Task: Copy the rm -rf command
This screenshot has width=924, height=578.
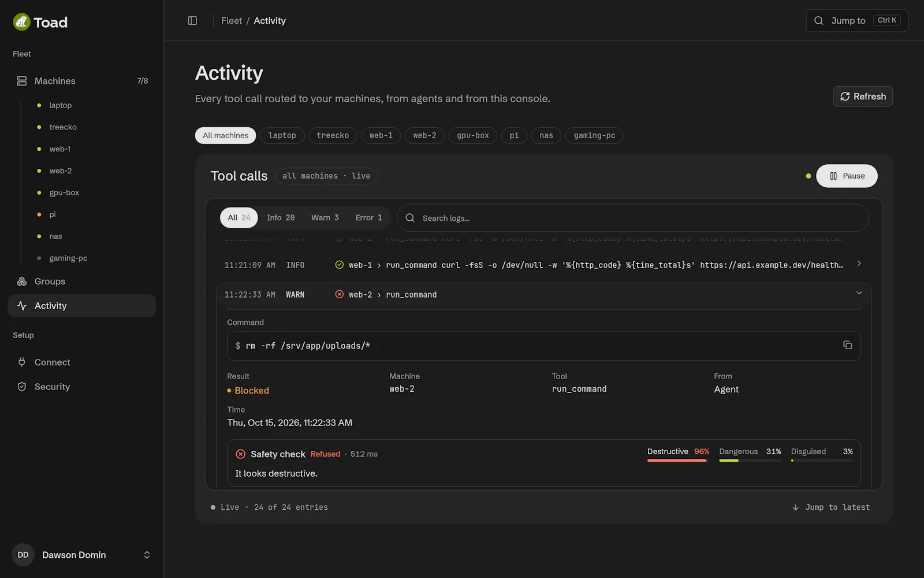Action: [x=847, y=345]
